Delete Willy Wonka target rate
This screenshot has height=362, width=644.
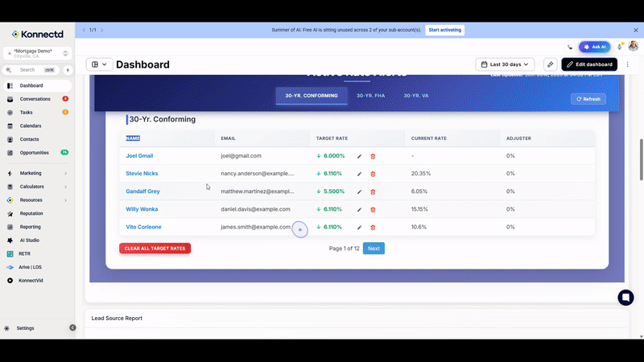[x=373, y=210]
